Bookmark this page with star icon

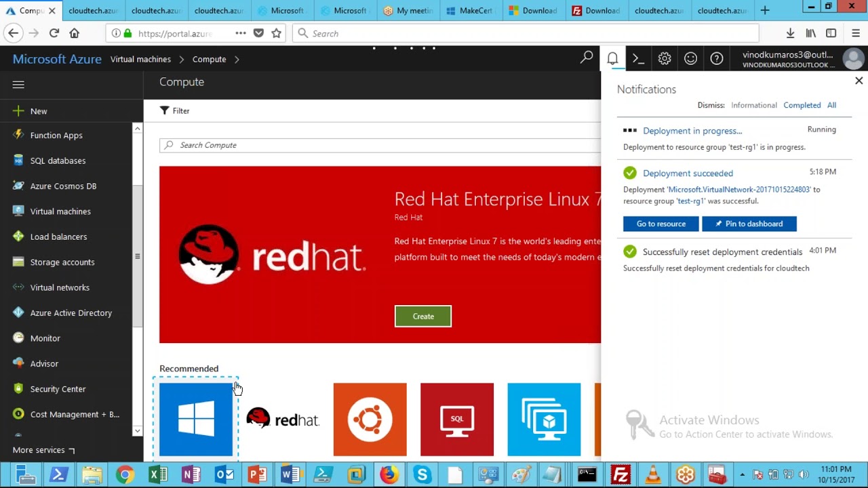(x=276, y=33)
